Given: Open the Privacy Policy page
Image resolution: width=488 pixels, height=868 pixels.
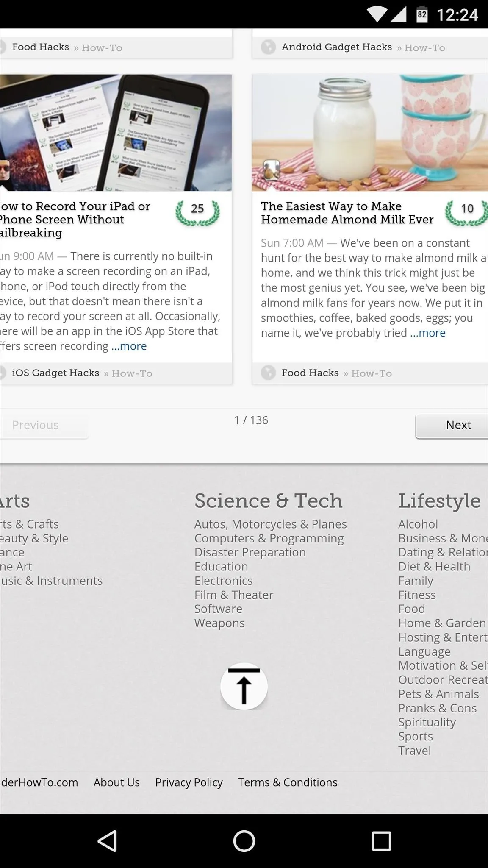Looking at the screenshot, I should click(x=189, y=782).
